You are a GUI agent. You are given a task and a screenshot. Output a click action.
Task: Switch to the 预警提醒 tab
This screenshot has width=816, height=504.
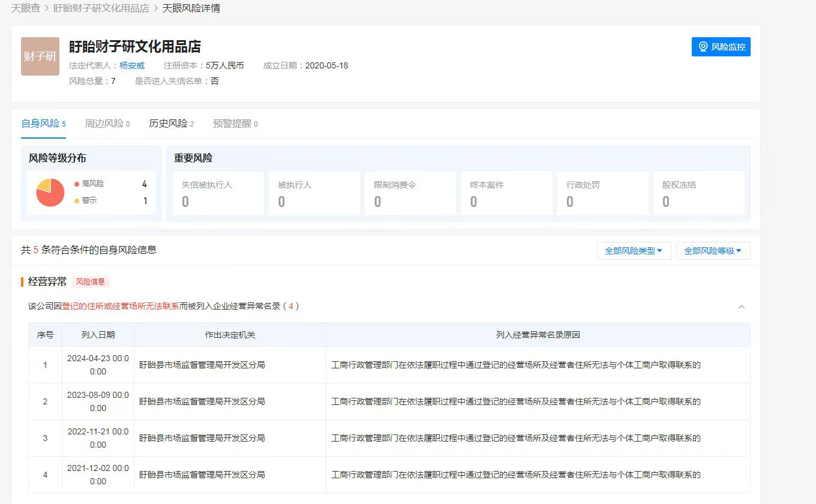coord(235,124)
